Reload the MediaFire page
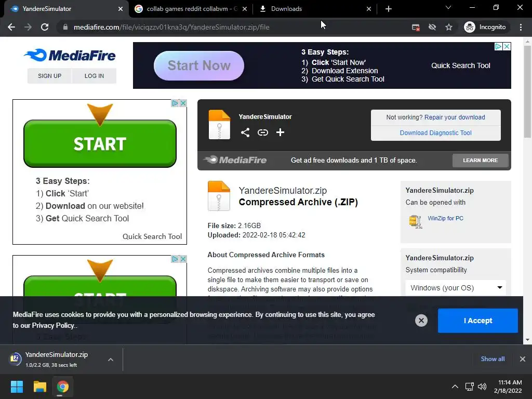The height and width of the screenshot is (399, 532). [x=45, y=27]
